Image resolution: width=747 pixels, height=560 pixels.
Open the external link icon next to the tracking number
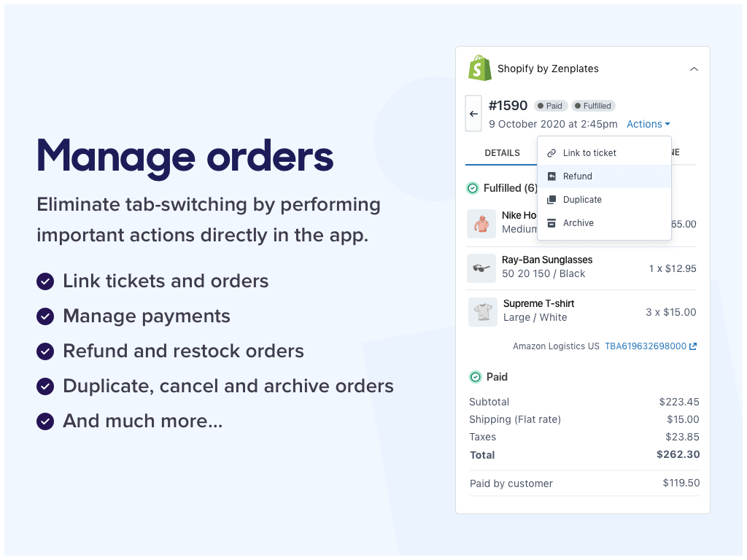click(x=693, y=346)
